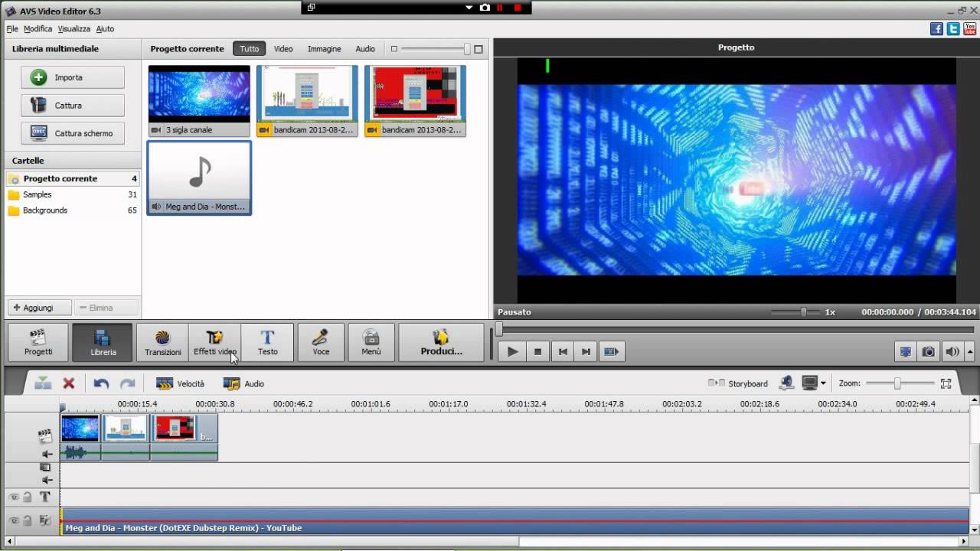This screenshot has height=551, width=980.
Task: Toggle lock on the text track
Action: pyautogui.click(x=28, y=497)
